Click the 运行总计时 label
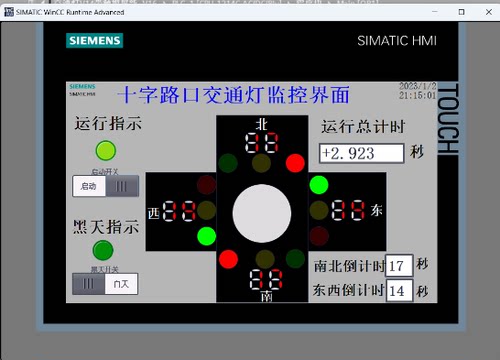The image size is (500, 360). coord(363,127)
